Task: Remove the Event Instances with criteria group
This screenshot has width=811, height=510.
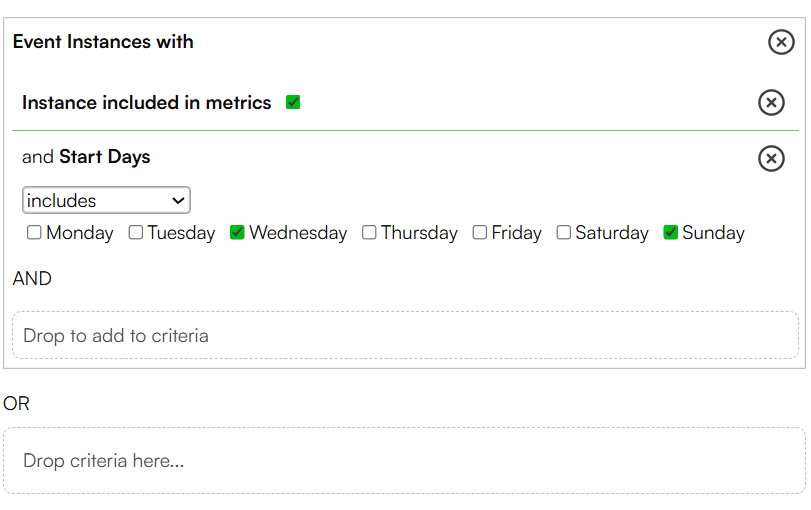Action: pyautogui.click(x=781, y=42)
